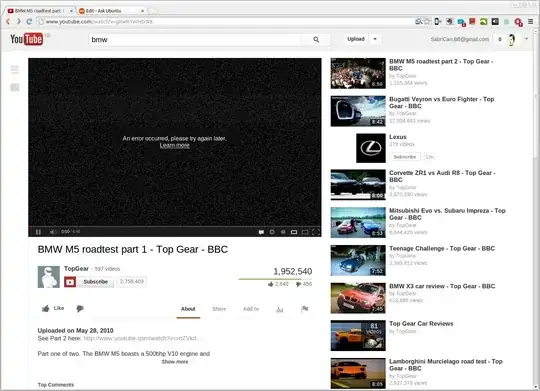Click the search box containing bmw

pos(195,40)
